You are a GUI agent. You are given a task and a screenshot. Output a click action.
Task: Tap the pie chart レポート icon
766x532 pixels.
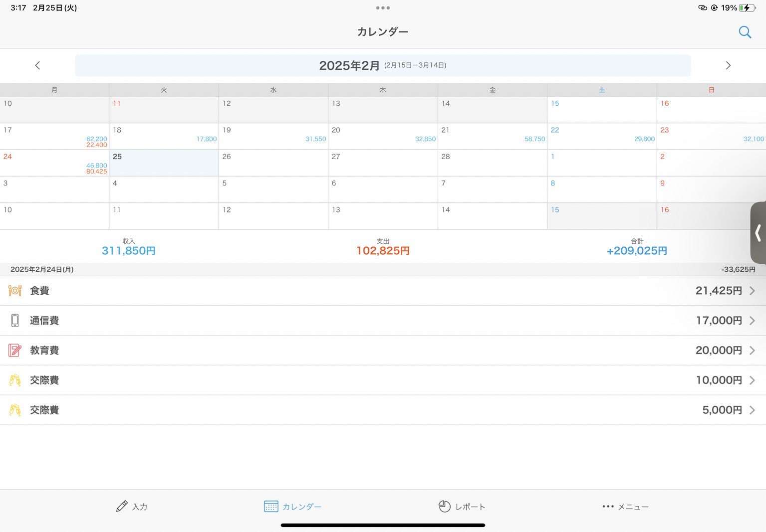(x=444, y=507)
